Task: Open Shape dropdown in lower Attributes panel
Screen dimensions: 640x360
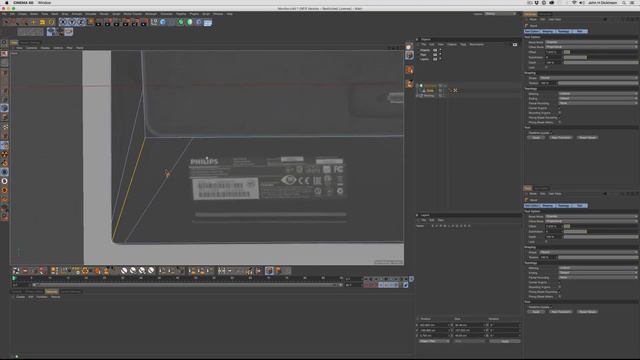Action: pos(588,252)
